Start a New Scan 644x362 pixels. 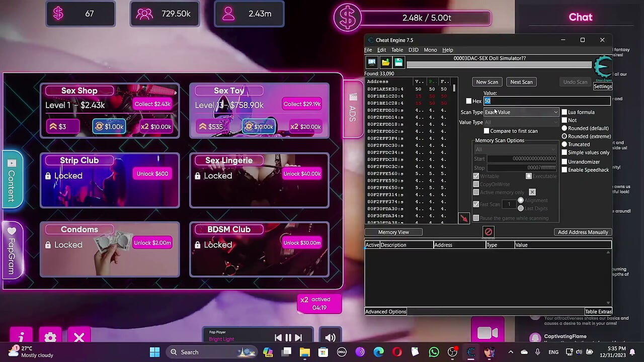(487, 82)
